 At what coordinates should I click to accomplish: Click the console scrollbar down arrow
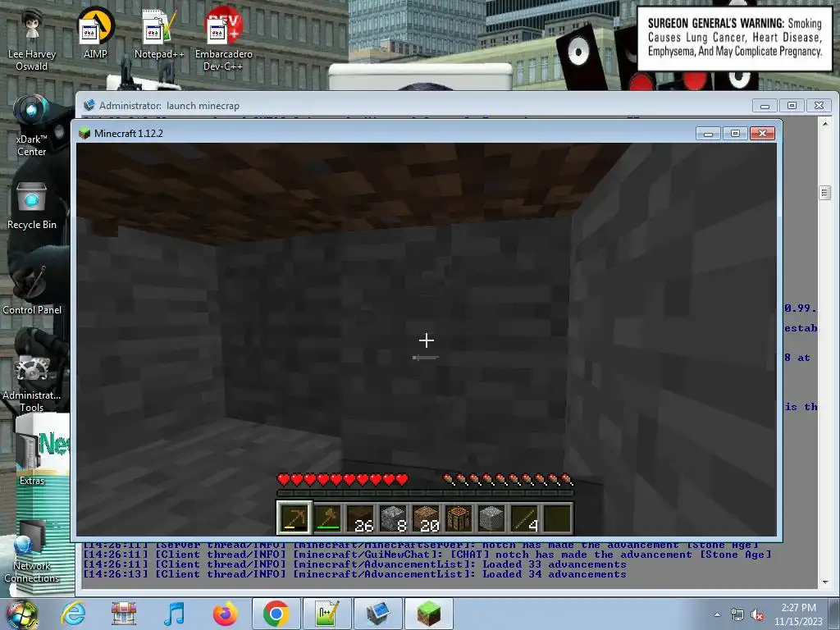(x=825, y=582)
